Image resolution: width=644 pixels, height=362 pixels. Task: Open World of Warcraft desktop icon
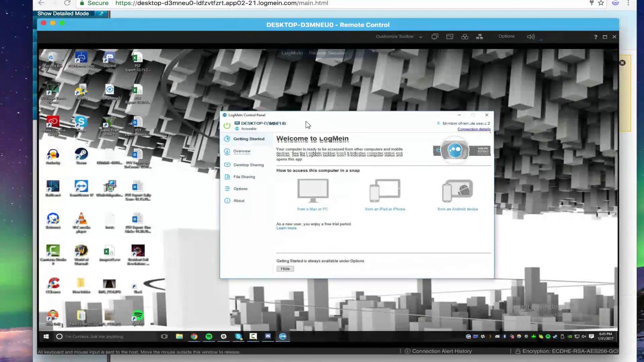[81, 255]
